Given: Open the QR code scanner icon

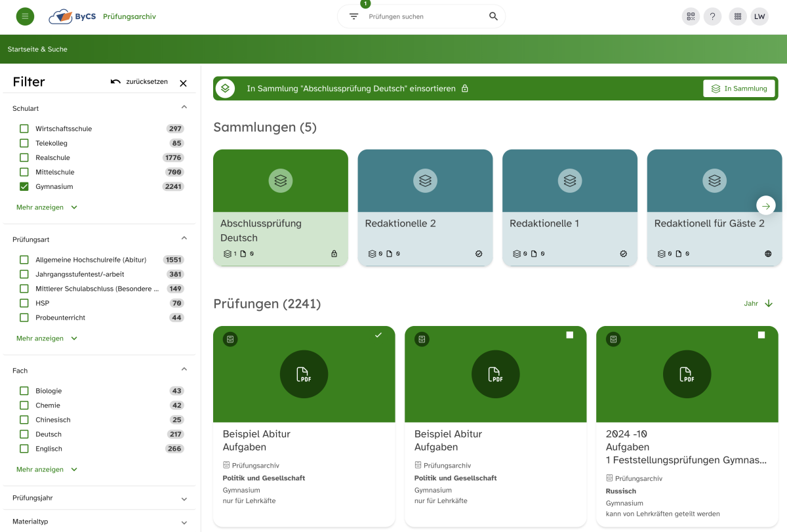Looking at the screenshot, I should point(691,16).
